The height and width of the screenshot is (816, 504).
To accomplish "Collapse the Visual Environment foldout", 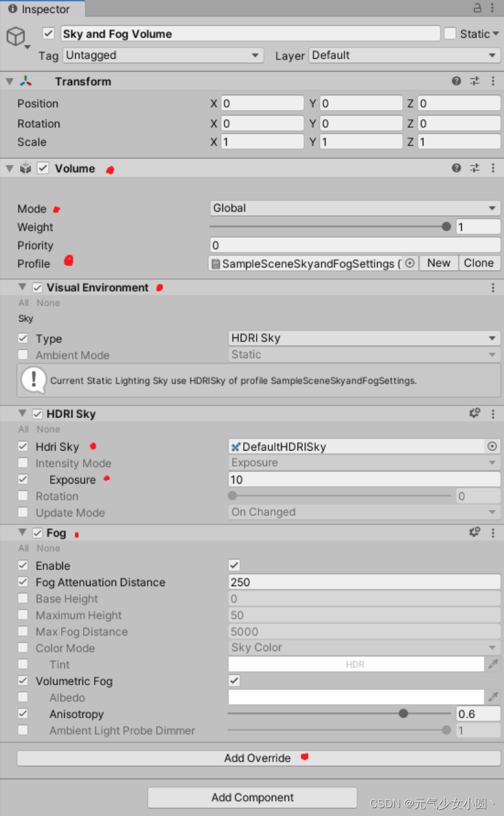I will pyautogui.click(x=23, y=287).
